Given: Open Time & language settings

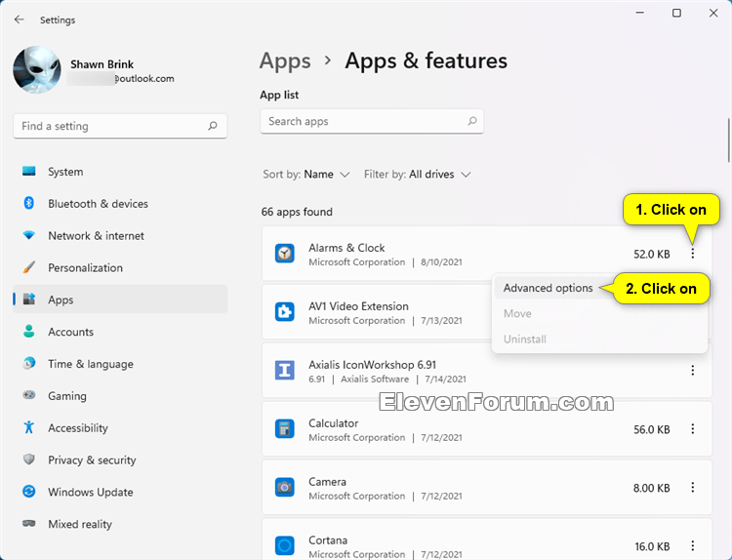Looking at the screenshot, I should pyautogui.click(x=120, y=364).
